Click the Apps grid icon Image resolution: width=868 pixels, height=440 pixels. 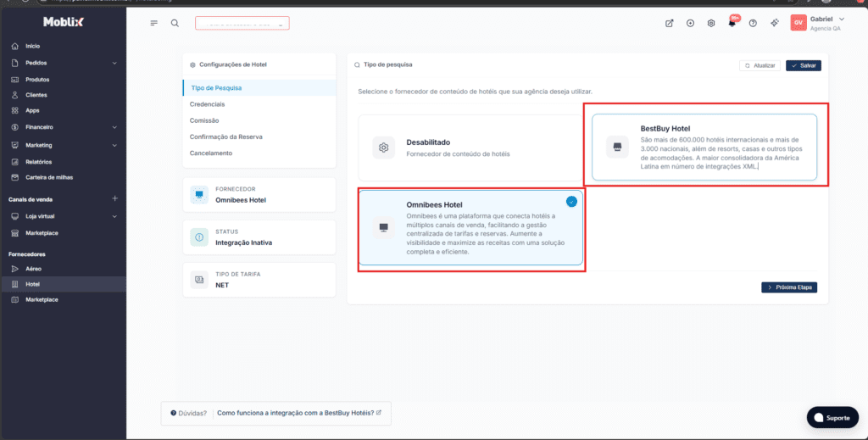pos(15,111)
